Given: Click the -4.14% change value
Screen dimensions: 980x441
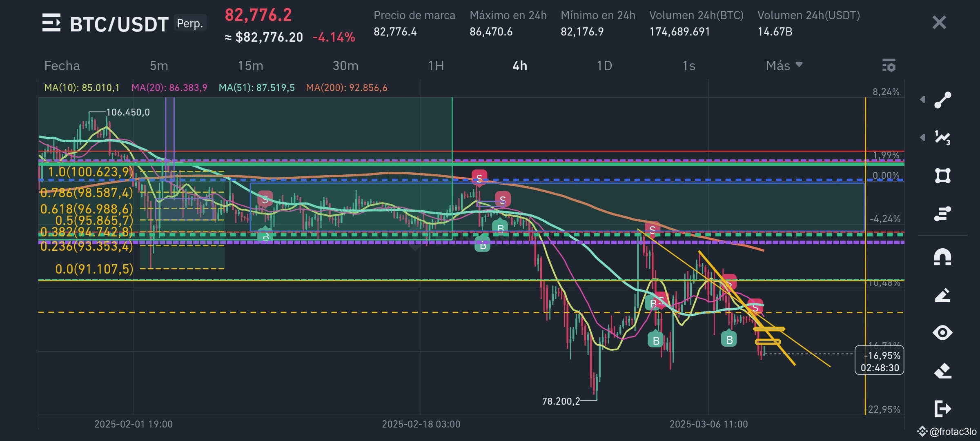Looking at the screenshot, I should click(334, 38).
